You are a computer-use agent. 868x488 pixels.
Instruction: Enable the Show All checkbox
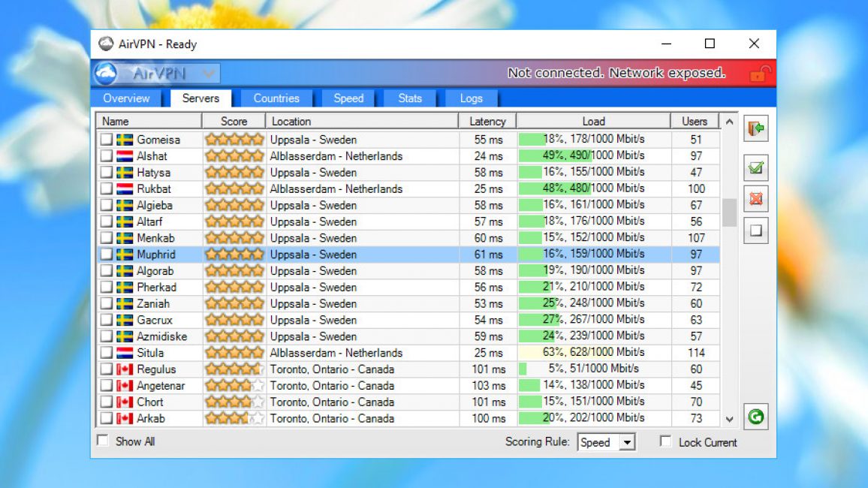click(x=103, y=441)
